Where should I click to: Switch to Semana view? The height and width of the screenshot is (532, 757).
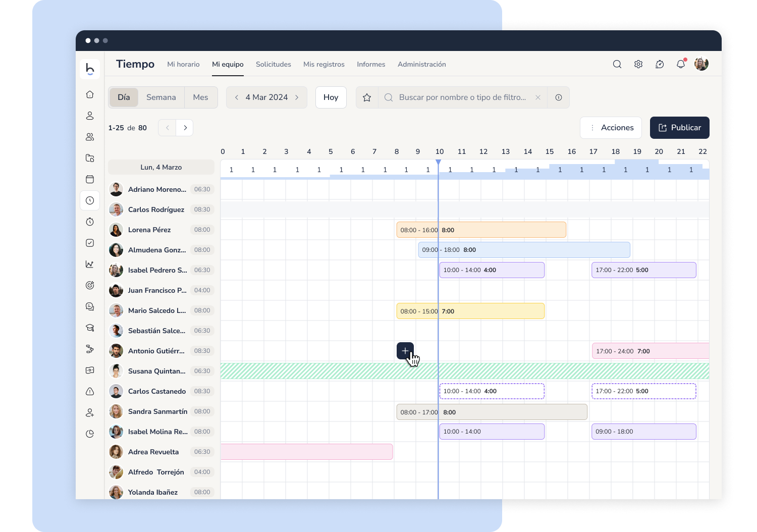[161, 97]
